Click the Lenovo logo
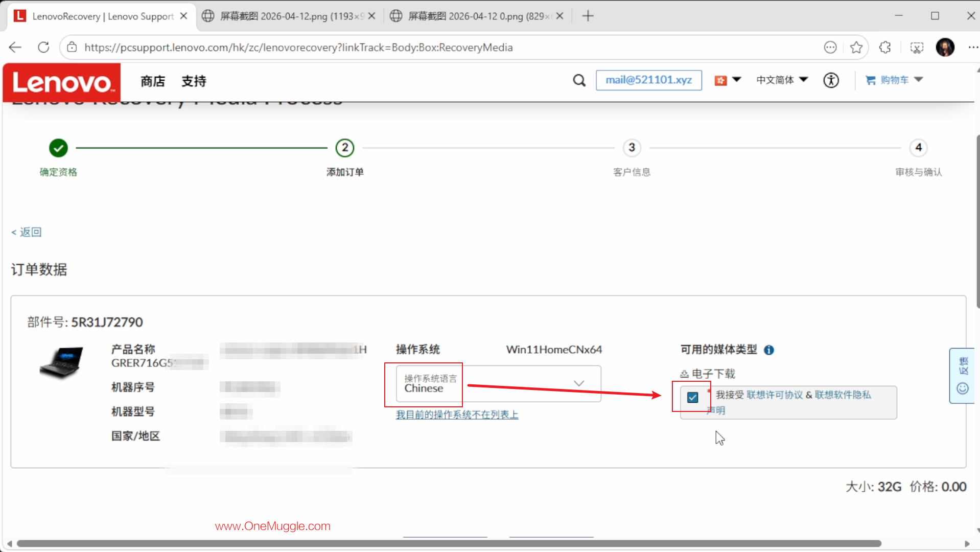Image resolution: width=980 pixels, height=552 pixels. click(x=62, y=82)
